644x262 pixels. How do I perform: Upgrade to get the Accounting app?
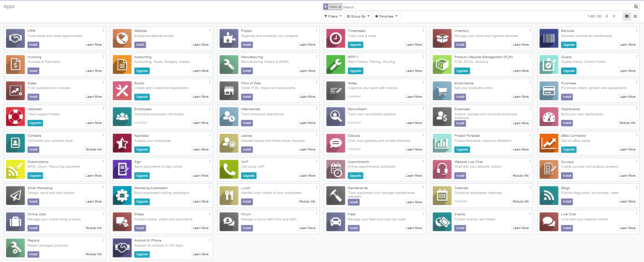(142, 71)
